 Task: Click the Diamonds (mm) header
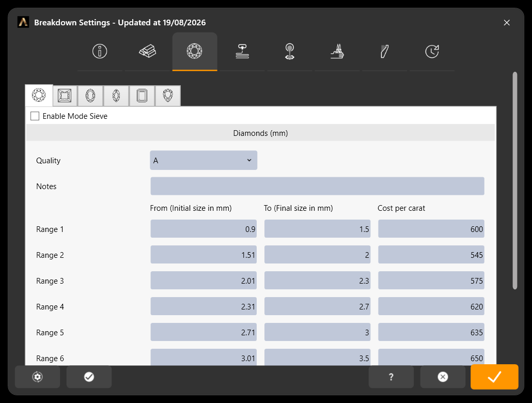click(260, 133)
